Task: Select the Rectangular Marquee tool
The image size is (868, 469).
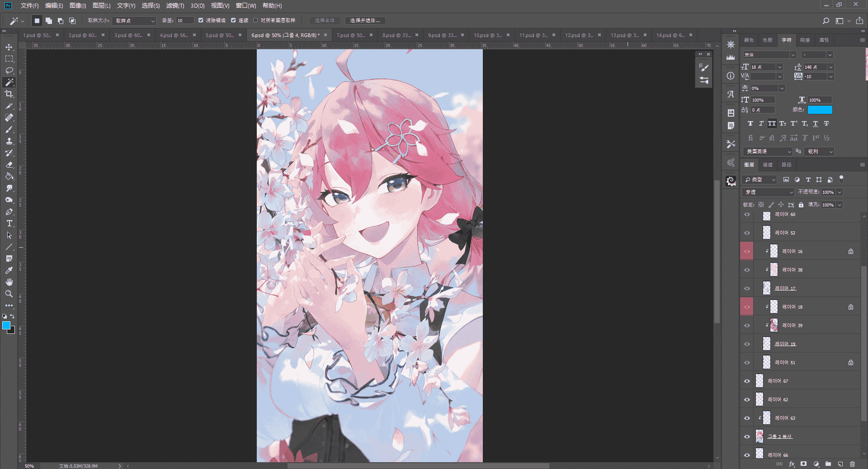Action: pyautogui.click(x=9, y=59)
